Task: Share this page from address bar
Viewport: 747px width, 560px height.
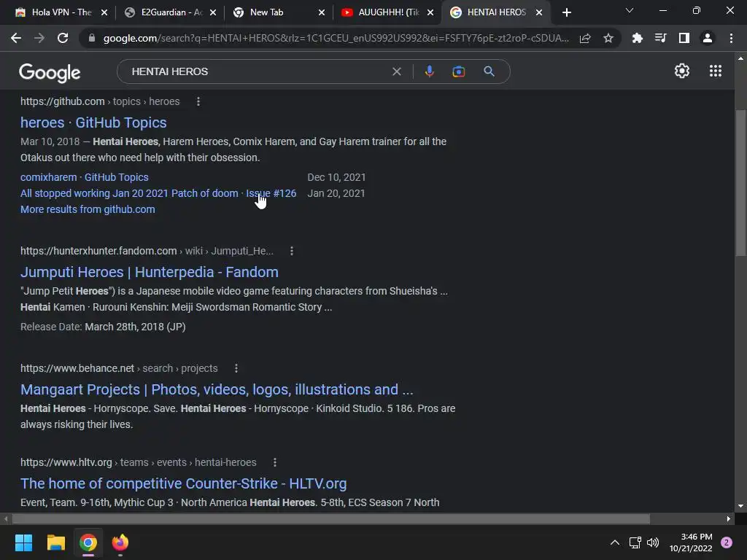Action: [x=585, y=38]
